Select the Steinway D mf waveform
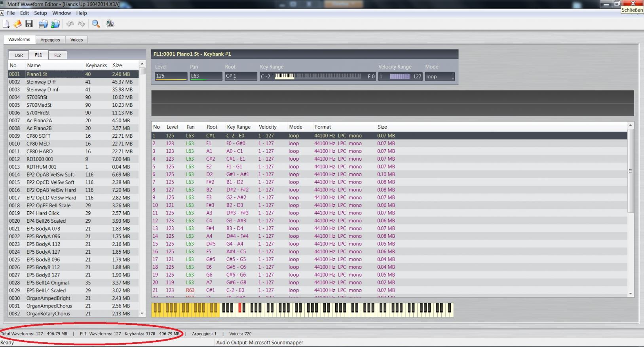Image resolution: width=644 pixels, height=347 pixels. [74, 89]
